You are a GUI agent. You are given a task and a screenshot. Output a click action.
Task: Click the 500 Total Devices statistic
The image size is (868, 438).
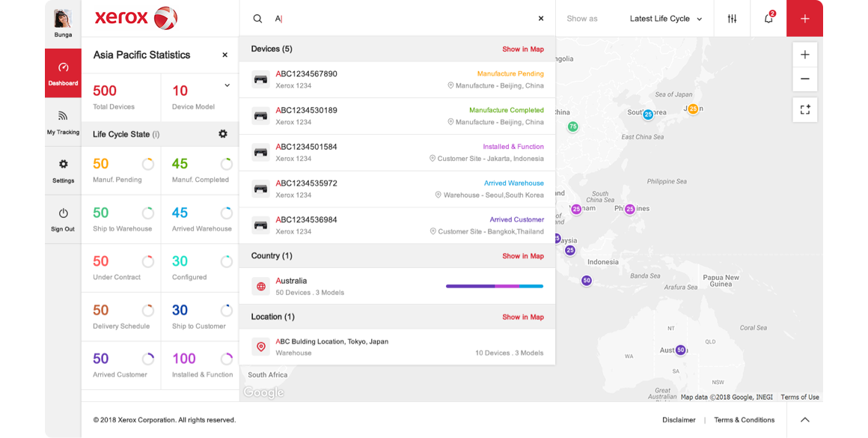tap(121, 97)
